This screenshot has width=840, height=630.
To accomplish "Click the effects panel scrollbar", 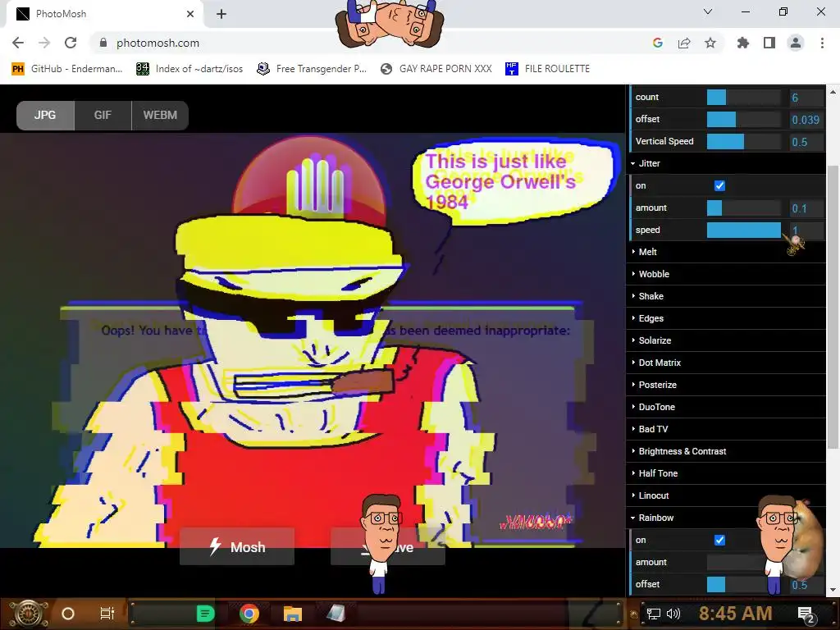I will [833, 307].
